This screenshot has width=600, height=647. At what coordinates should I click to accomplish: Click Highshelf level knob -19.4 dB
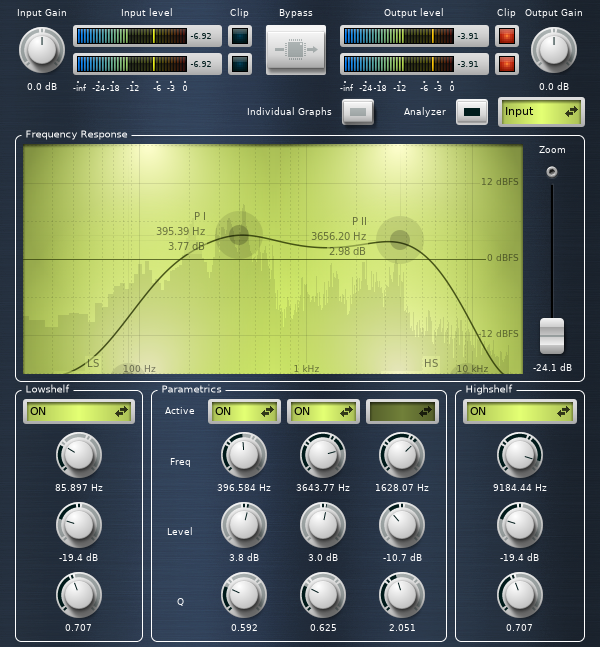click(520, 525)
